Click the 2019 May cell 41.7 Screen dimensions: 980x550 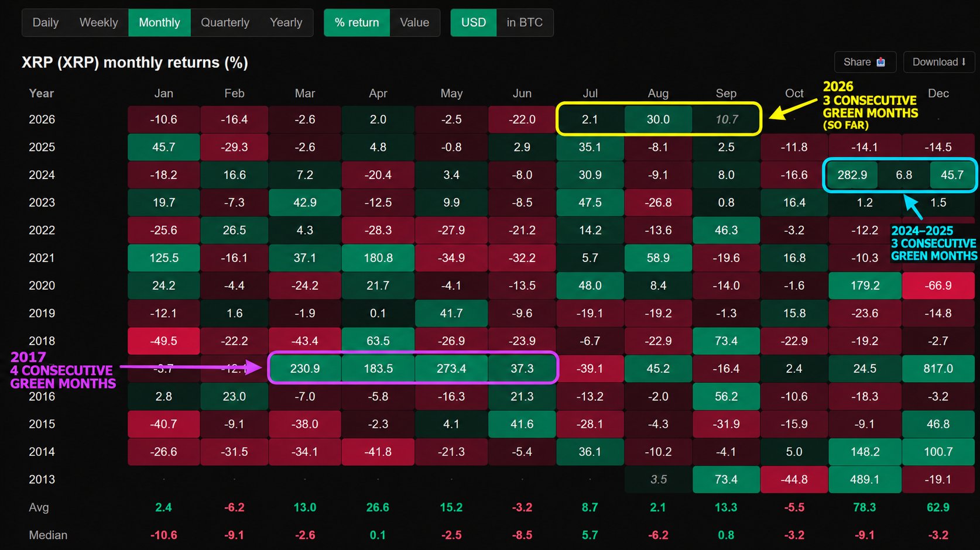tap(451, 314)
